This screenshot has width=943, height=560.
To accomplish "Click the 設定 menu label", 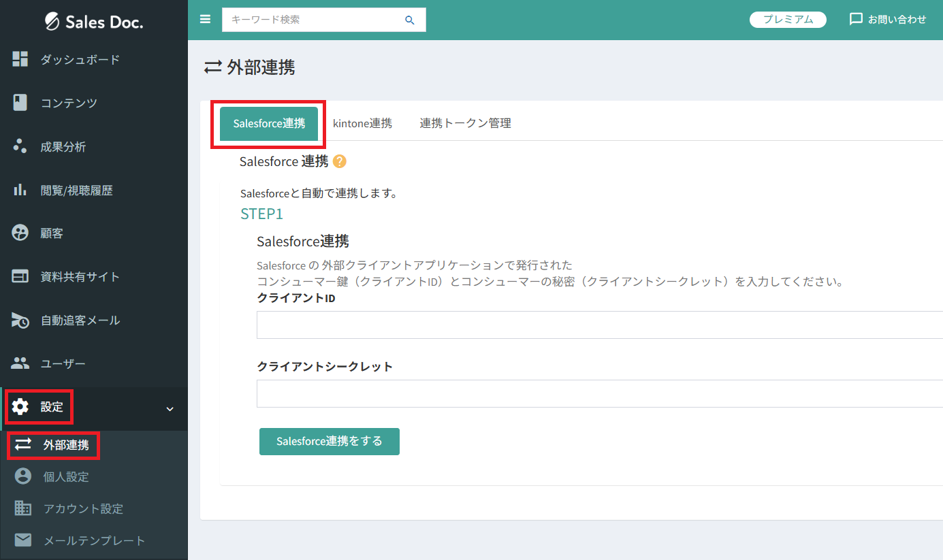I will pos(52,407).
